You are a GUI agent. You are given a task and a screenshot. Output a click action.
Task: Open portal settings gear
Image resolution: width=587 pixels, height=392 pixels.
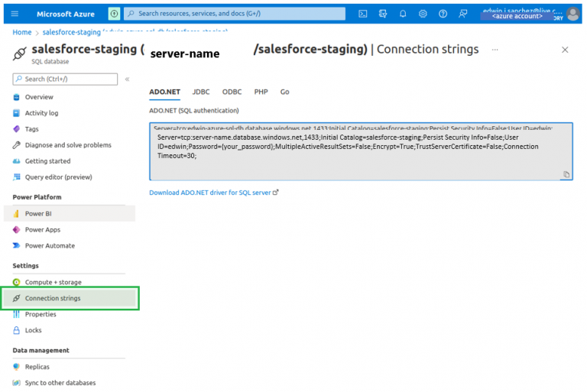[423, 14]
